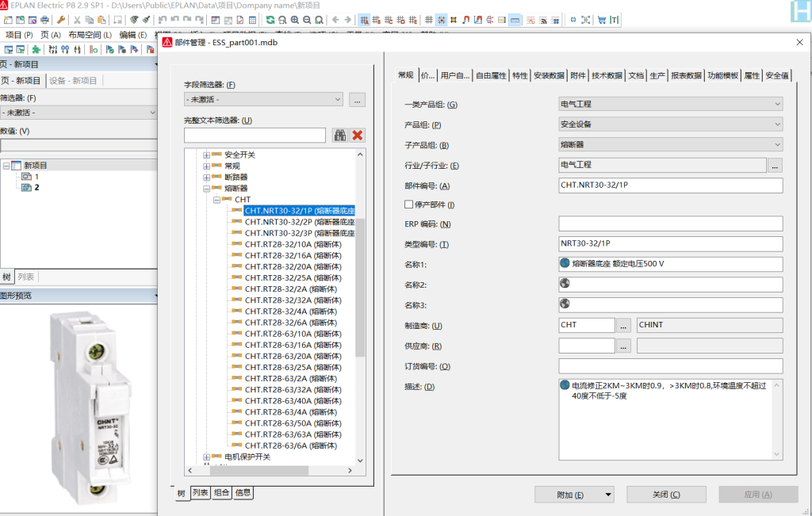Click the refresh green arrows icon
The height and width of the screenshot is (516, 812).
pos(270,20)
